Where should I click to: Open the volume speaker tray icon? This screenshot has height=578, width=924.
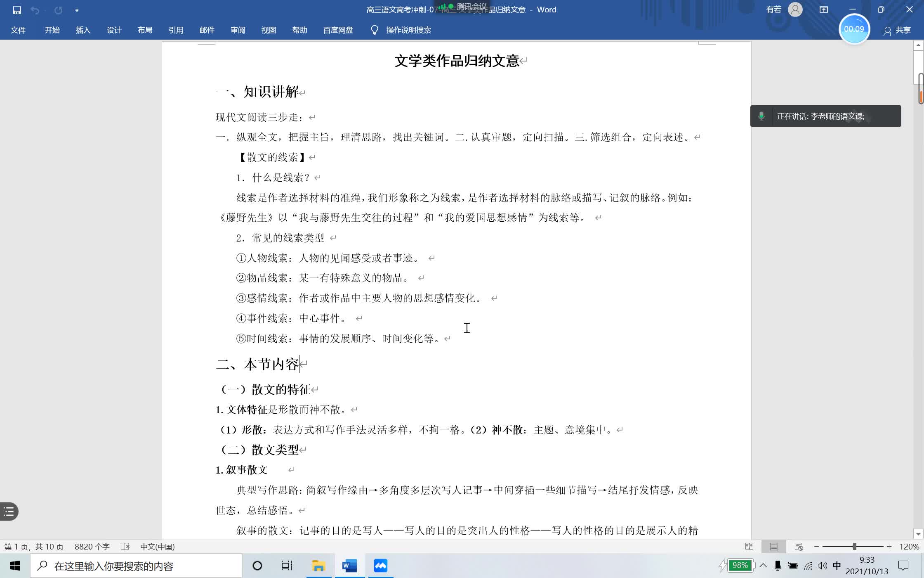tap(822, 566)
